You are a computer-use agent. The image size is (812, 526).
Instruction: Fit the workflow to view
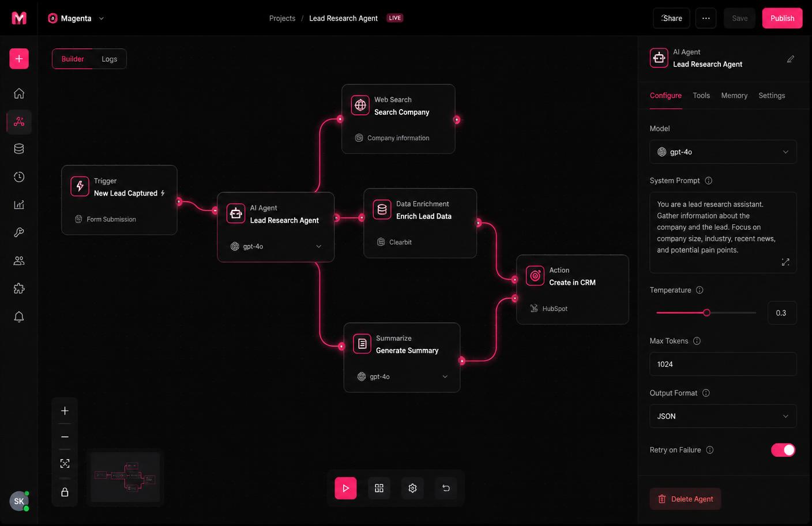click(x=65, y=464)
